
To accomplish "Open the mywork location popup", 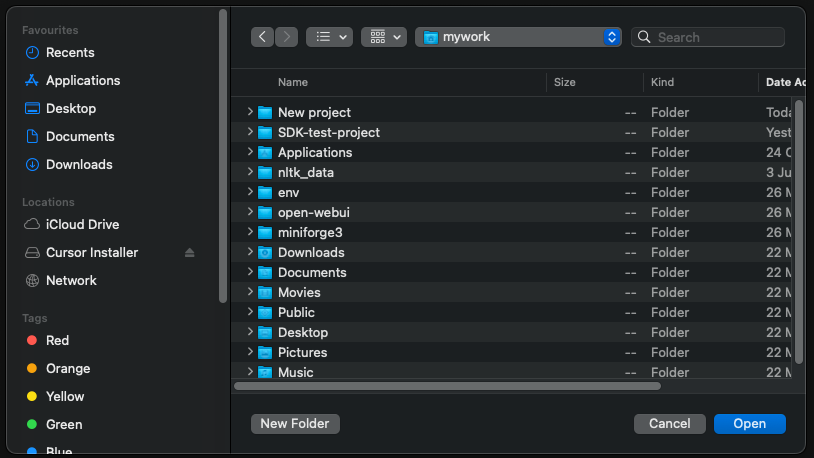I will 518,37.
